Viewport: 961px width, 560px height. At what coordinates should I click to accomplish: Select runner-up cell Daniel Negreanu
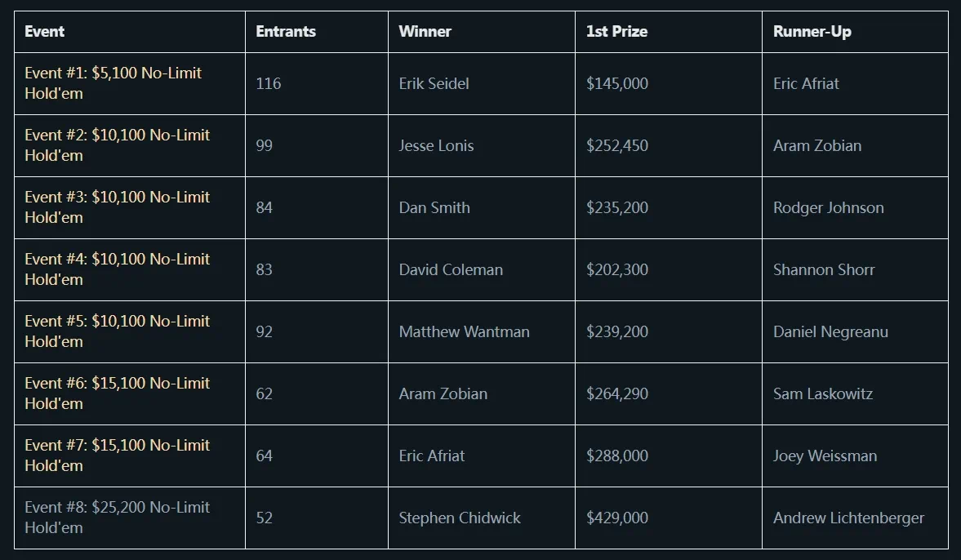coord(830,331)
